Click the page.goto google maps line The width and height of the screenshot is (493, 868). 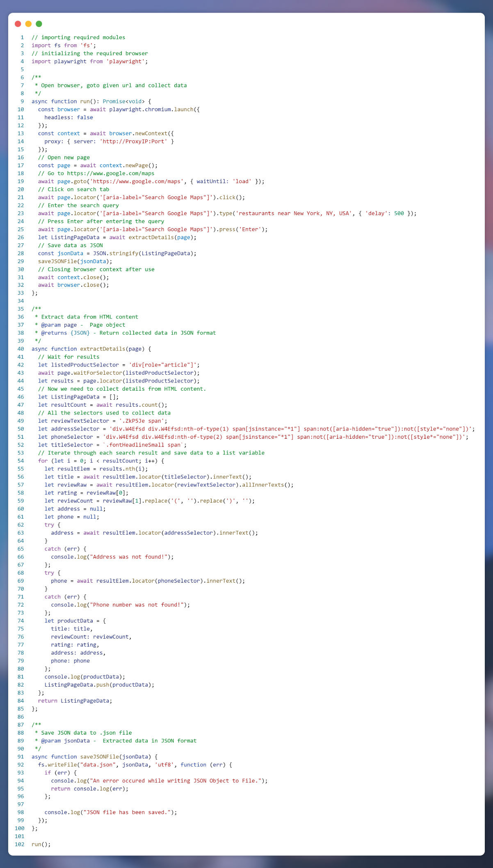(x=151, y=181)
